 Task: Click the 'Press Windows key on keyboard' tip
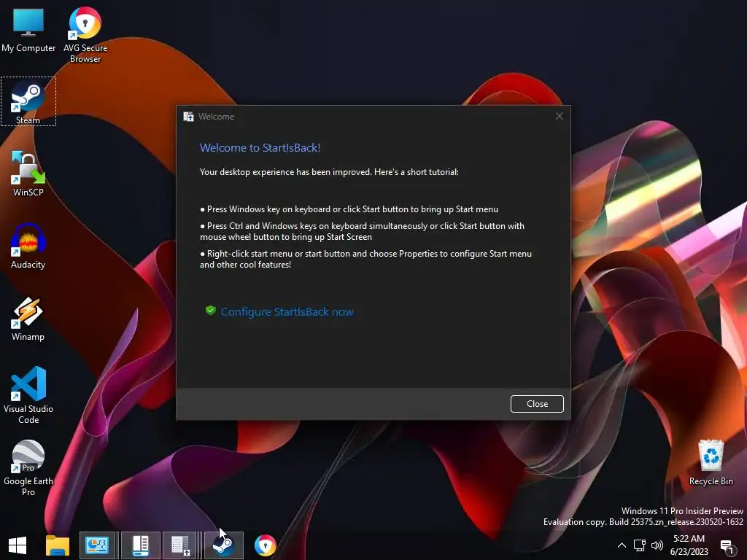(x=349, y=209)
